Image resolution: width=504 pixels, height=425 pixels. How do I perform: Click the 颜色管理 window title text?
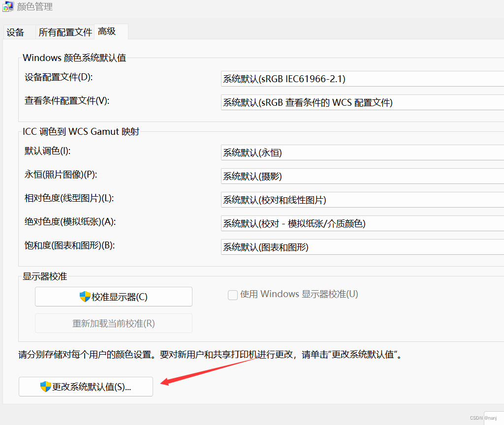[x=35, y=6]
